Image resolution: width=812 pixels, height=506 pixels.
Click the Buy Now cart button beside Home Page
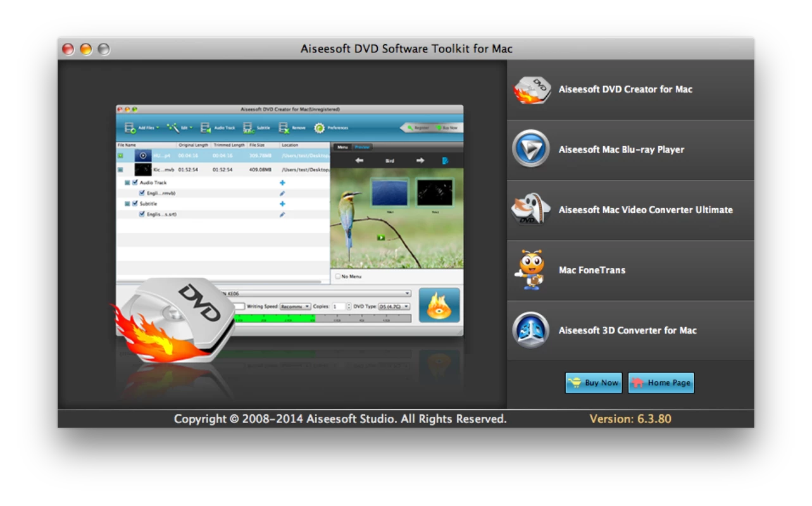point(594,383)
